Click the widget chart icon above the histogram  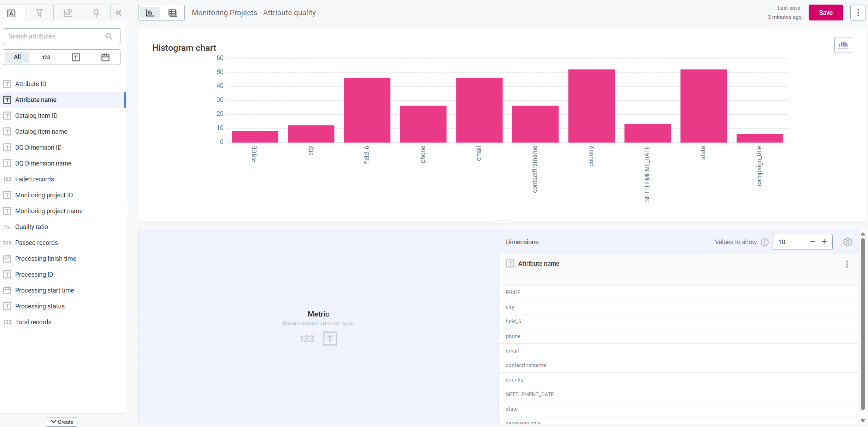pyautogui.click(x=843, y=45)
